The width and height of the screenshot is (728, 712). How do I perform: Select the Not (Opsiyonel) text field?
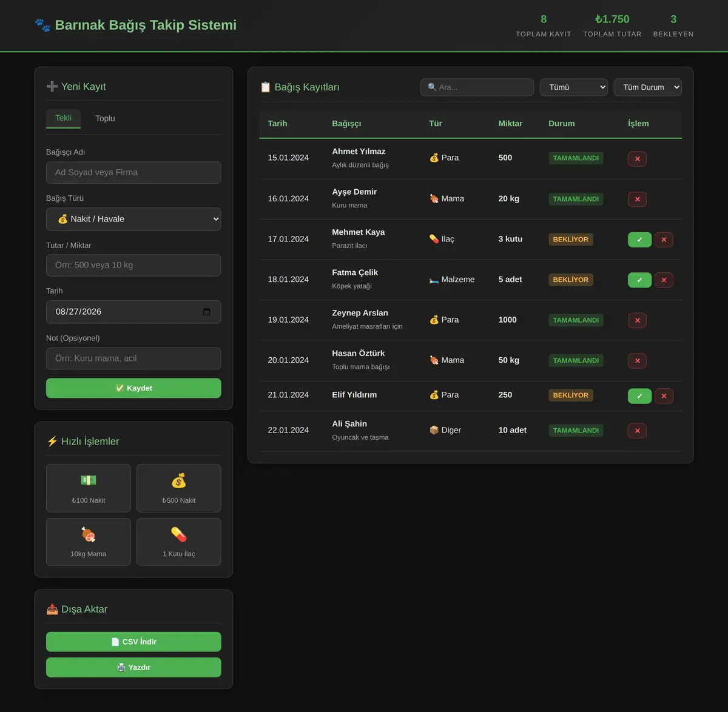(x=133, y=358)
